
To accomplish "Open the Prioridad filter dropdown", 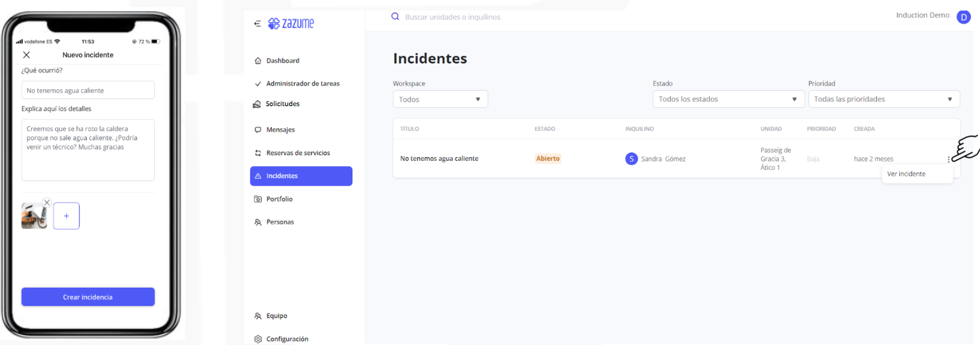I will pos(883,99).
